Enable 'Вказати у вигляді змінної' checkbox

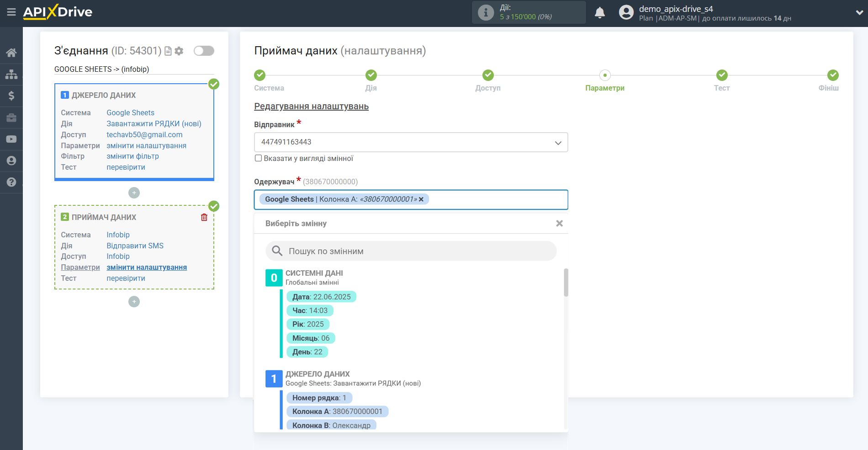259,158
